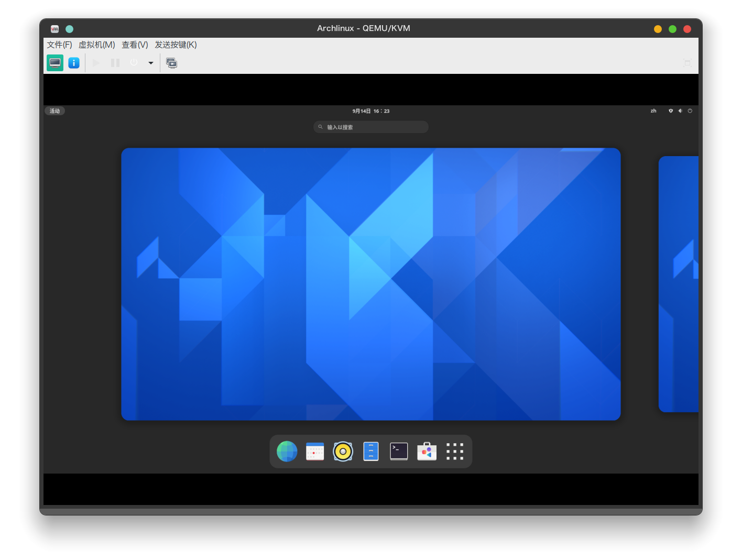Toggle fullscreen mode for the guest display
742x560 pixels.
click(686, 62)
